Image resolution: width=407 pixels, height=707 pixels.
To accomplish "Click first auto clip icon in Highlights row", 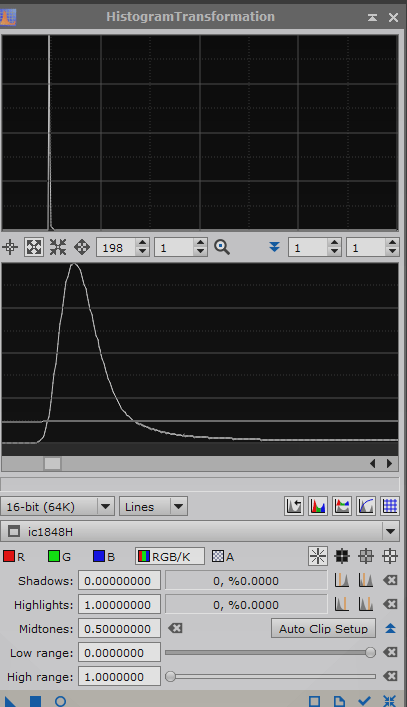I will coord(342,604).
